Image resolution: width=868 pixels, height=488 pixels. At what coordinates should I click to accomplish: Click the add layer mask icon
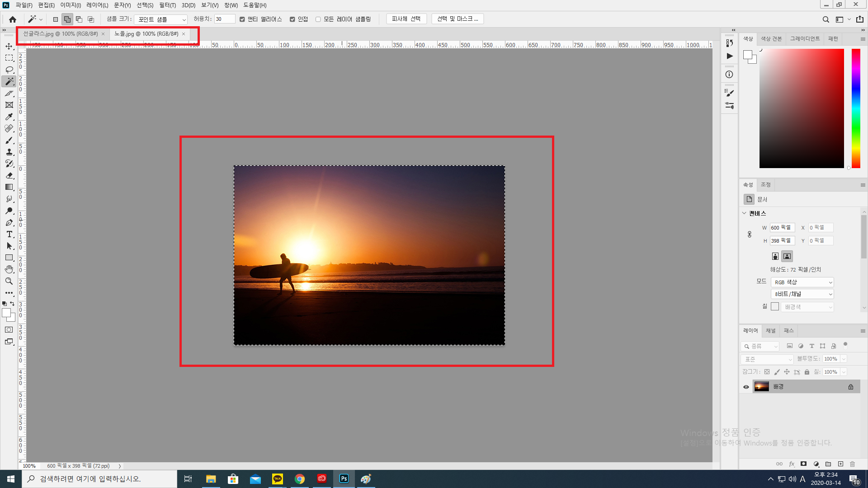pos(803,464)
